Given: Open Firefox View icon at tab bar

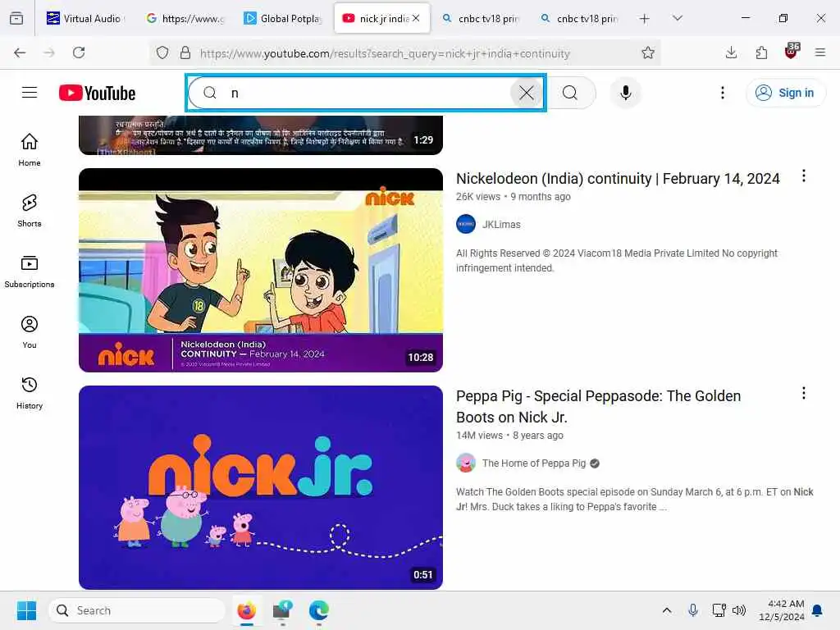Looking at the screenshot, I should tap(16, 18).
